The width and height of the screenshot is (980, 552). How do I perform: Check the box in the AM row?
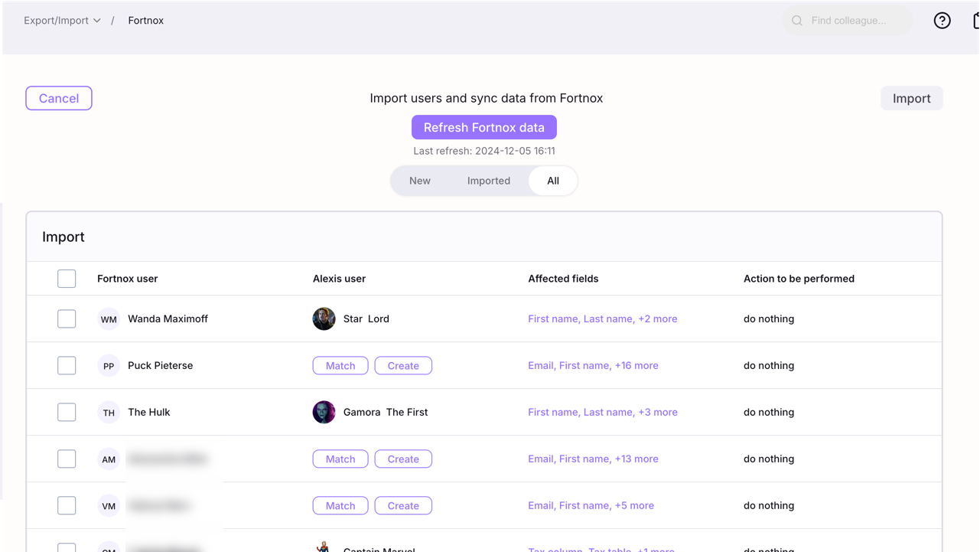tap(67, 459)
